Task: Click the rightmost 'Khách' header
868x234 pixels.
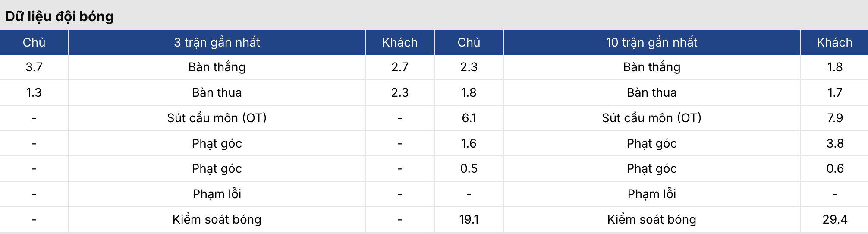Action: pos(834,42)
